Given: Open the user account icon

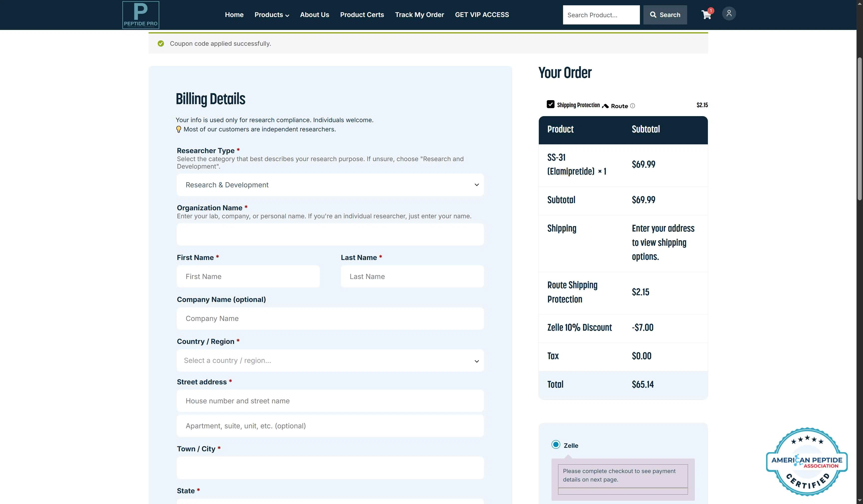Looking at the screenshot, I should (x=729, y=13).
